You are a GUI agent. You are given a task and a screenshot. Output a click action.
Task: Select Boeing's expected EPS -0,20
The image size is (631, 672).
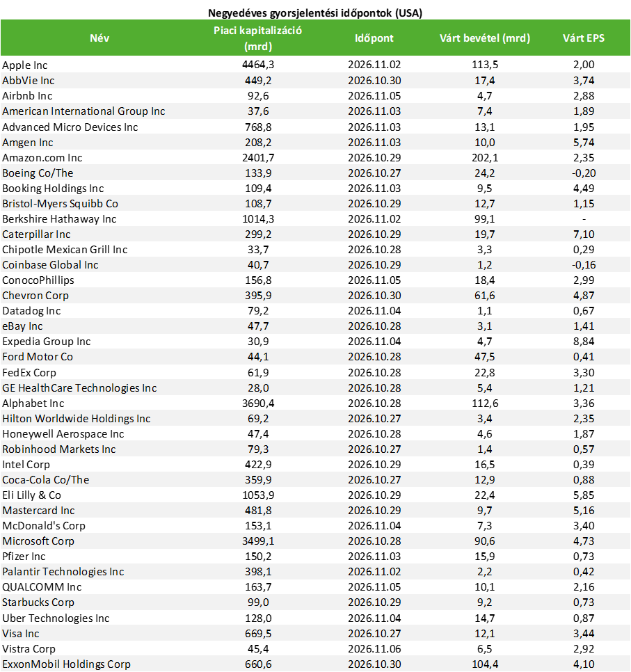(x=584, y=173)
